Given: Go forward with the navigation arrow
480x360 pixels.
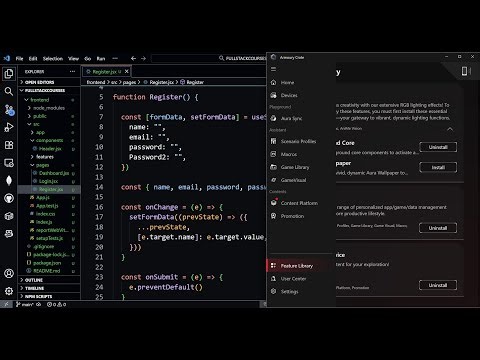Looking at the screenshot, I should pos(143,58).
